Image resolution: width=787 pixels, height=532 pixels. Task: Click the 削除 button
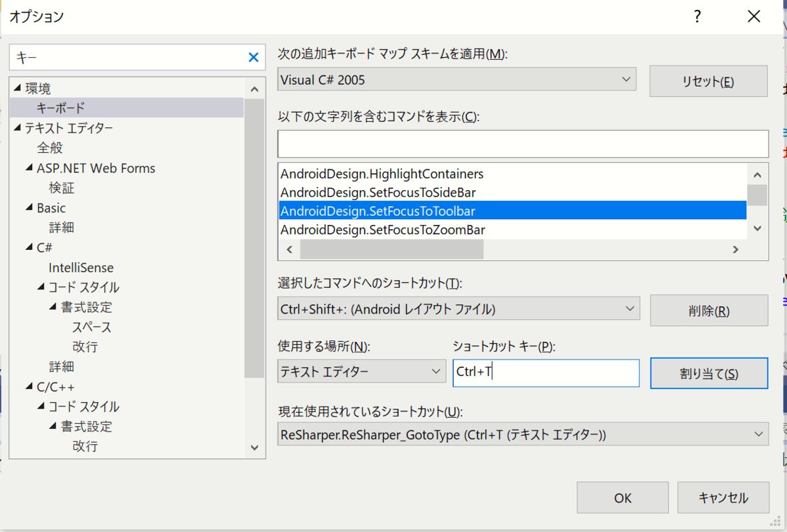coord(708,310)
